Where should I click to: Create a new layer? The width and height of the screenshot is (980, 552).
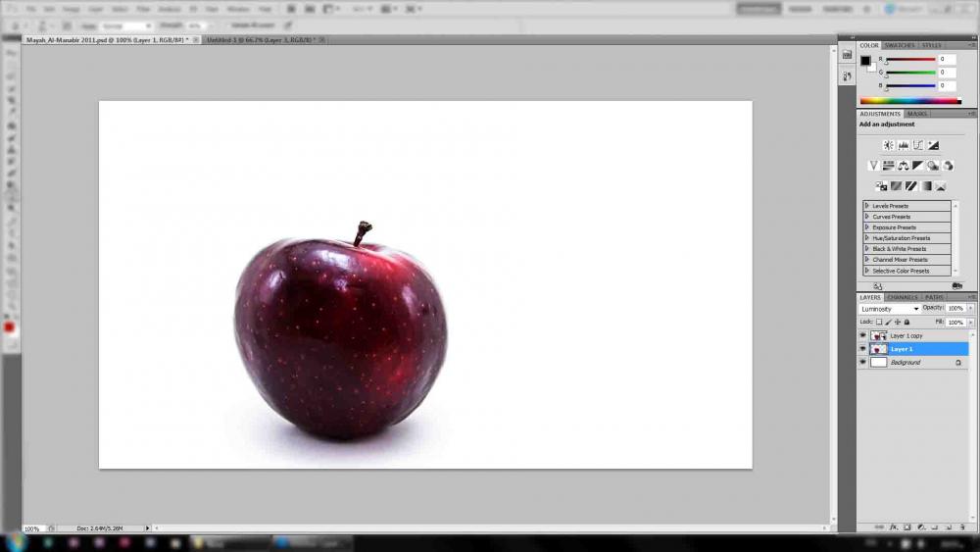click(x=949, y=527)
